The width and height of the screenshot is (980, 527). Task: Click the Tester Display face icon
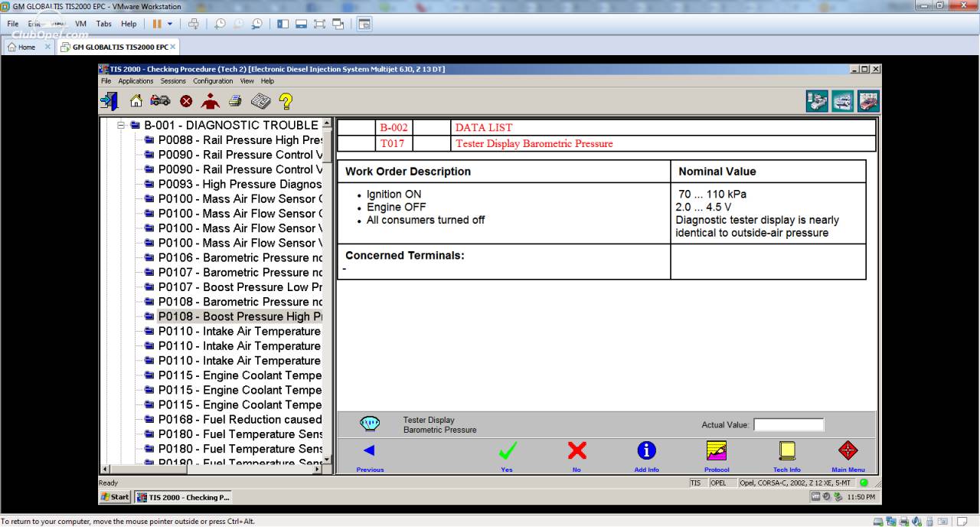[370, 424]
